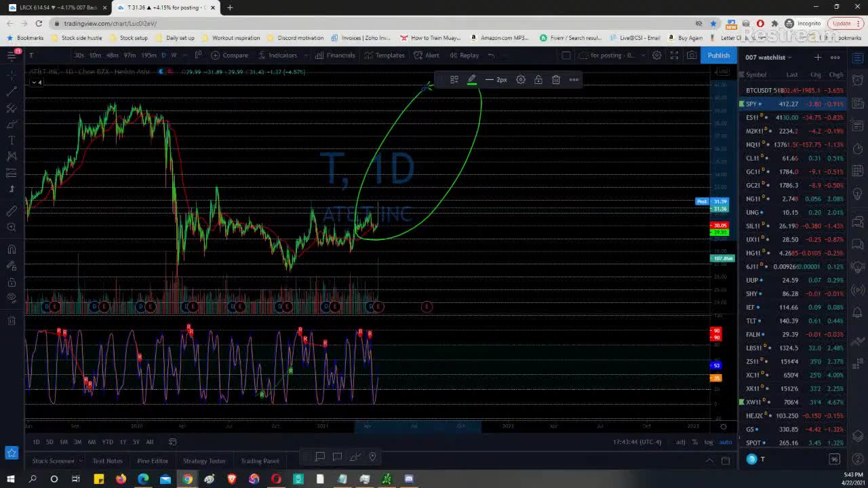
Task: Open the Pine Editor tab
Action: coord(153,461)
